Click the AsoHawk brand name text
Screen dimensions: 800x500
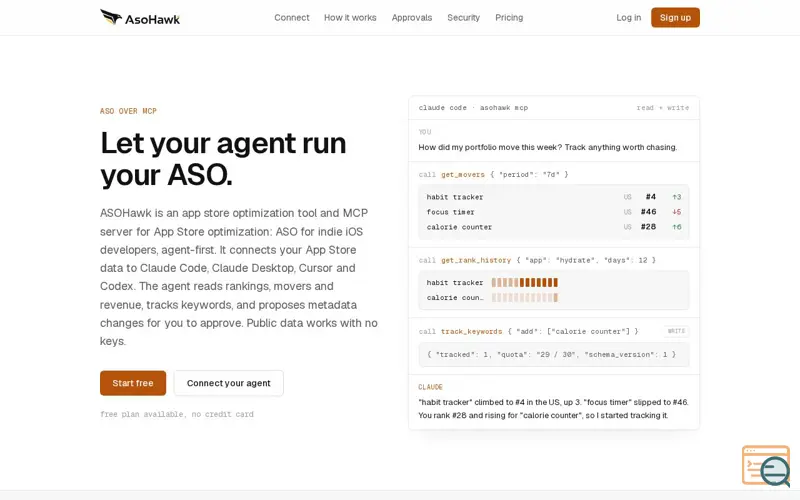click(153, 20)
